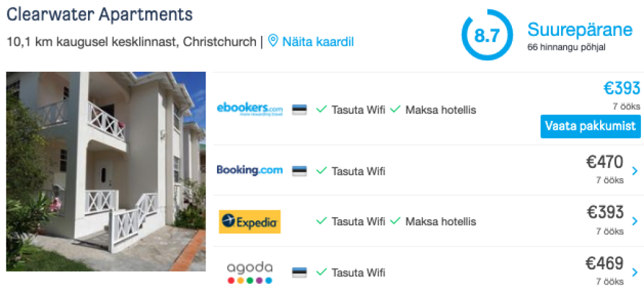The image size is (644, 294).
Task: Select the ebookers €393 price
Action: 621,89
